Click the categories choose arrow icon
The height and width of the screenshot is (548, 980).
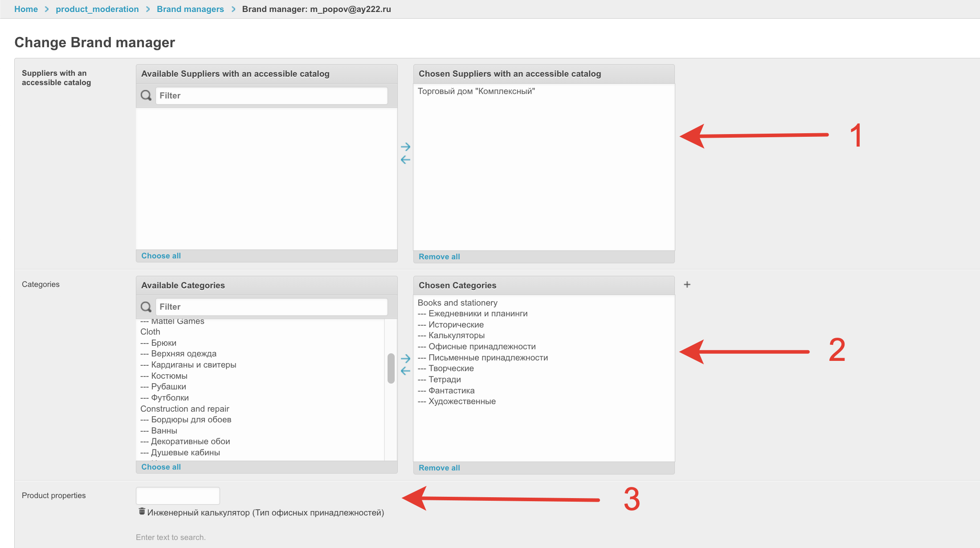[405, 358]
